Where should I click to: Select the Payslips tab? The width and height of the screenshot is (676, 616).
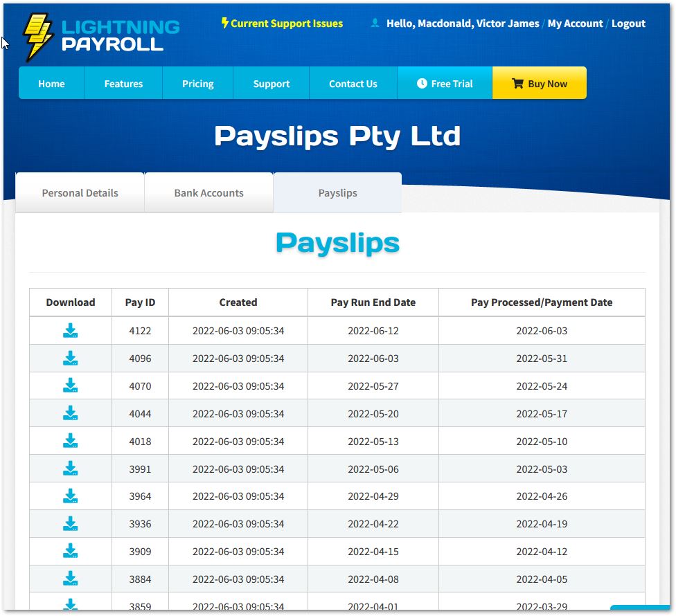click(337, 193)
